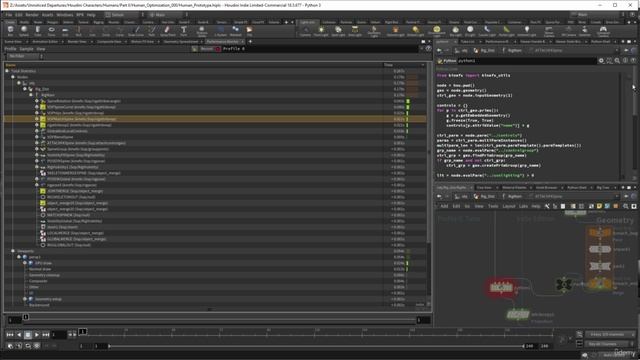Open the Windows menu
Image resolution: width=640 pixels, height=360 pixels.
tap(64, 15)
